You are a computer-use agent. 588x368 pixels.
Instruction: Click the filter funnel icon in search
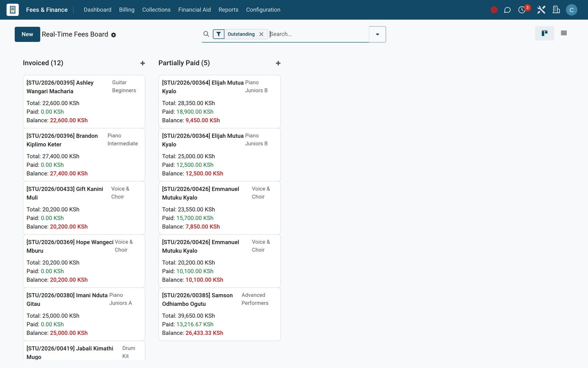pyautogui.click(x=219, y=34)
